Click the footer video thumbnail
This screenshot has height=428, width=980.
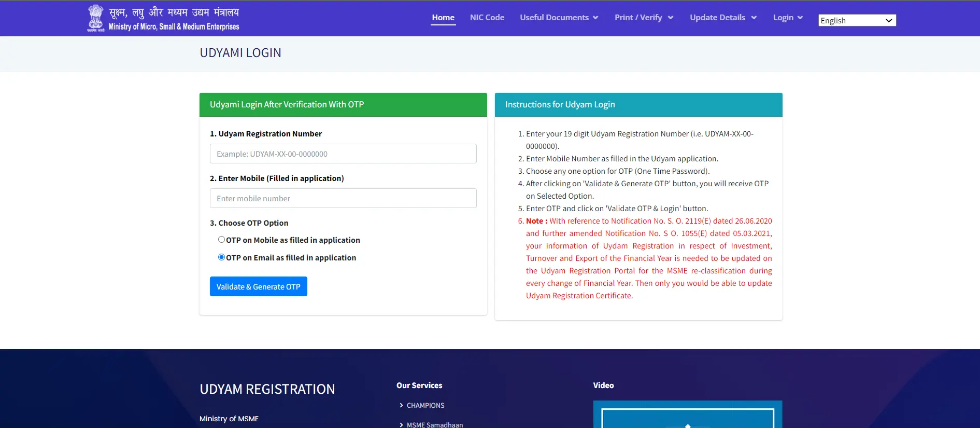(x=688, y=415)
